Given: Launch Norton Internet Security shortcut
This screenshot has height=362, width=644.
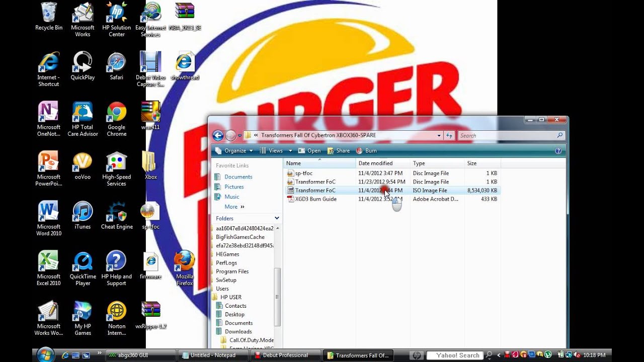Looking at the screenshot, I should coord(116,318).
